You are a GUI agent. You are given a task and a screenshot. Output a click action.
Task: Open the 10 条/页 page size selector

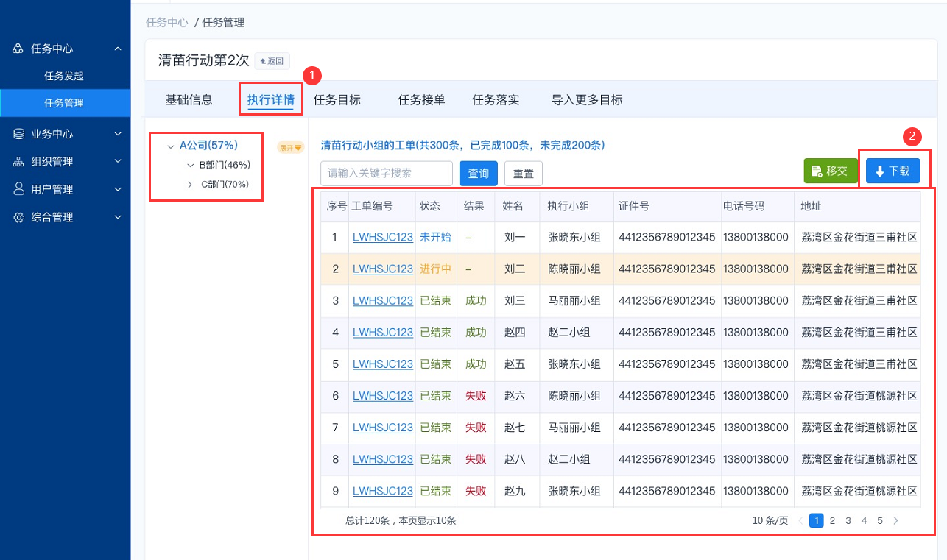[x=770, y=520]
